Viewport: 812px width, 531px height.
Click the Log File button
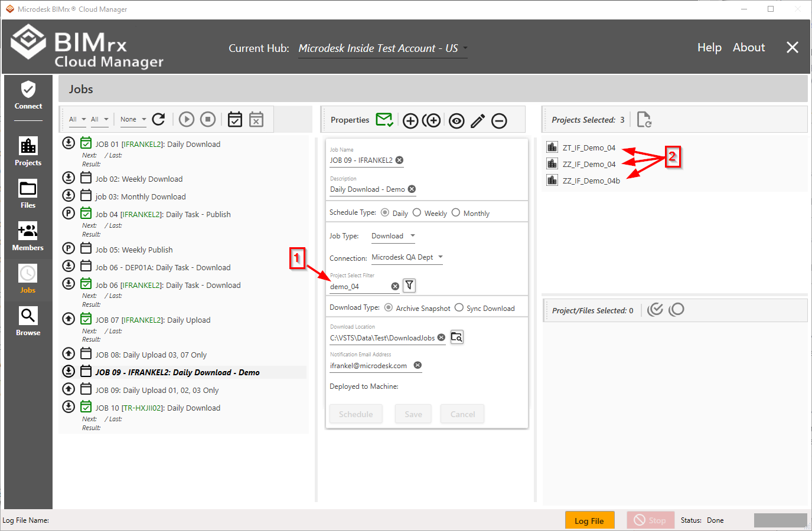tap(589, 520)
